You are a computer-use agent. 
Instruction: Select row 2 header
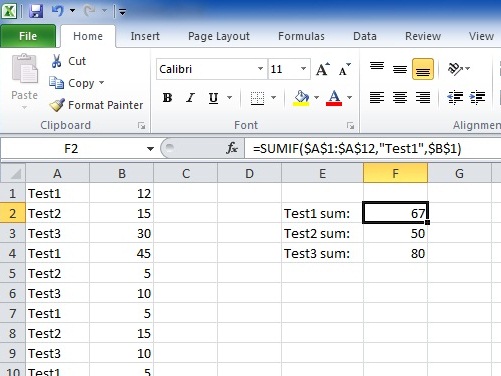click(x=13, y=213)
